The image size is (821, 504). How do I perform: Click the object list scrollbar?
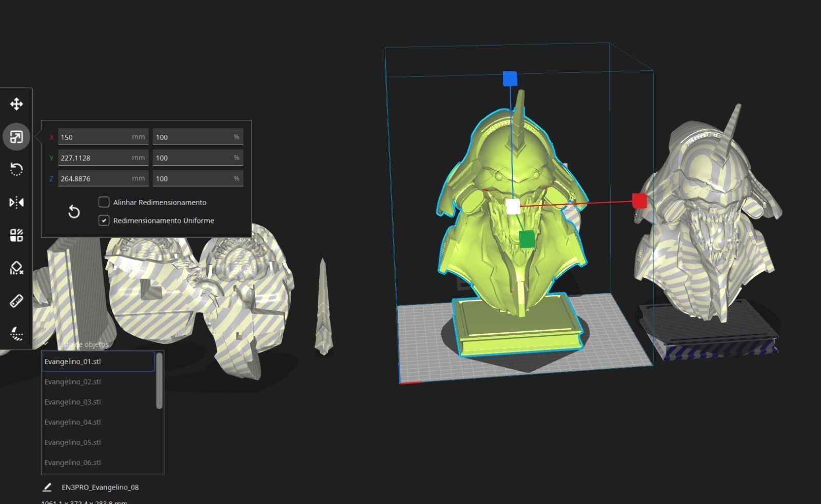(159, 381)
